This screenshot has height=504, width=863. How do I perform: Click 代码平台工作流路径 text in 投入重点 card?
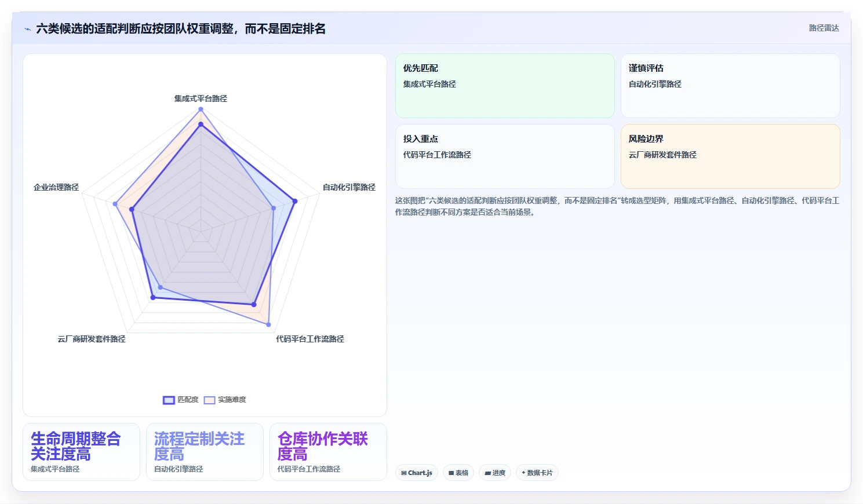[437, 155]
